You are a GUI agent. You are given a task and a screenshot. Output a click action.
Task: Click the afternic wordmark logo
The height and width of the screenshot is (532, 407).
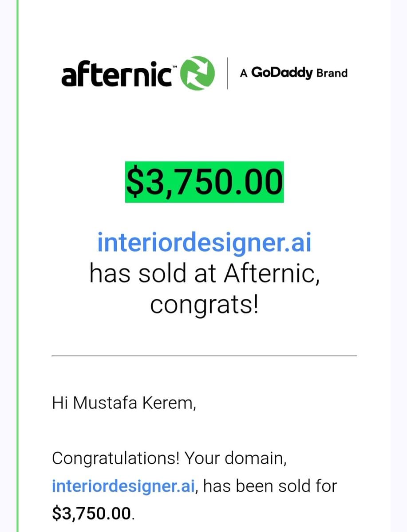pos(117,74)
